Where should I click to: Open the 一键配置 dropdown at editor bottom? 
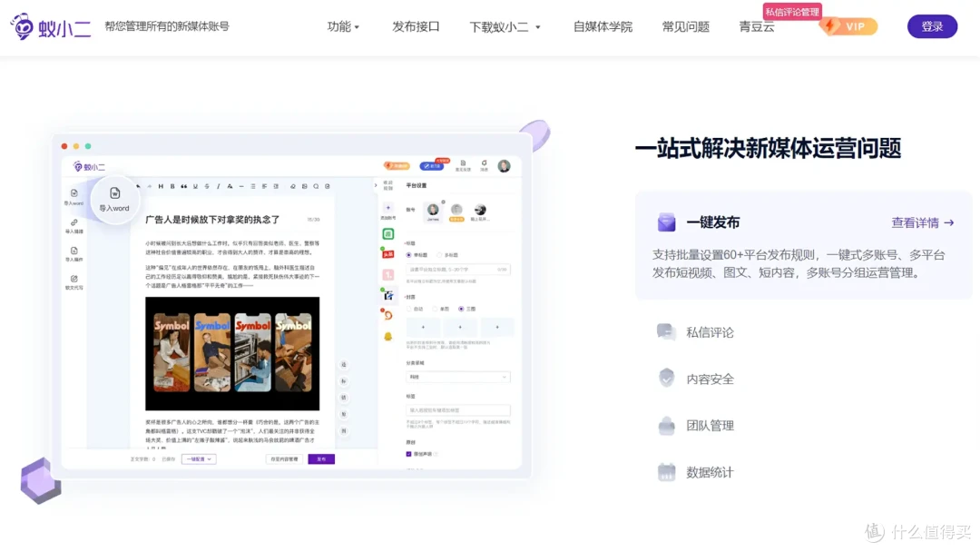point(199,458)
